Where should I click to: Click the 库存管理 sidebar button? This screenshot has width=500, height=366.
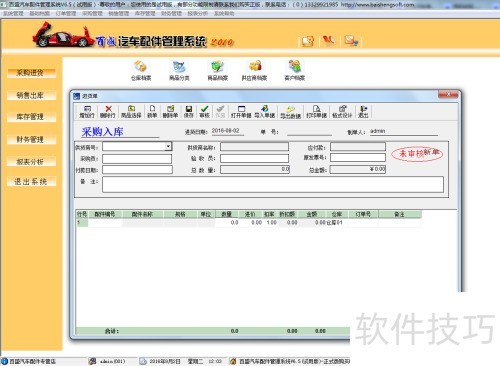31,117
